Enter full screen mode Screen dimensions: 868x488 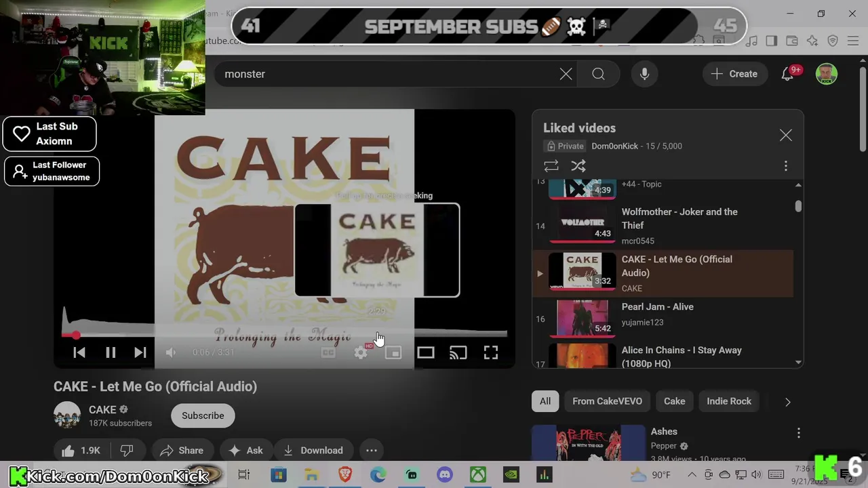pos(491,352)
